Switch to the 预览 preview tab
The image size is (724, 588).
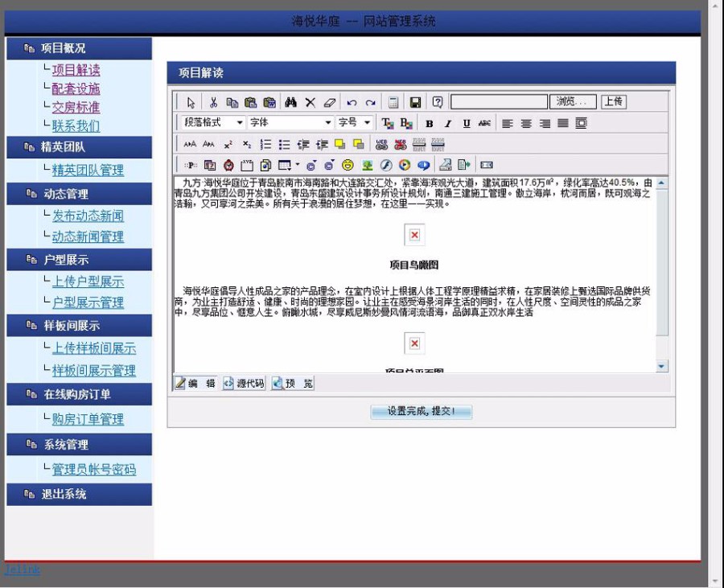click(293, 383)
